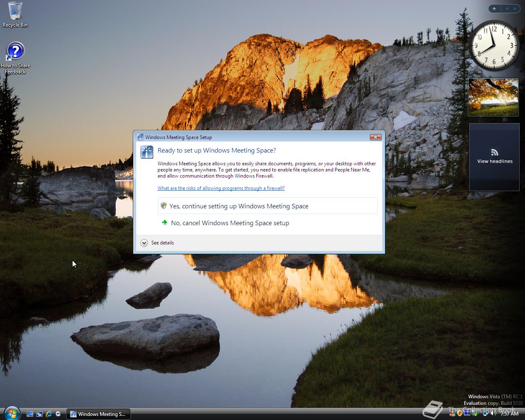Open How to Share Feedback shortcut
Image resolution: width=525 pixels, height=420 pixels.
(x=15, y=58)
